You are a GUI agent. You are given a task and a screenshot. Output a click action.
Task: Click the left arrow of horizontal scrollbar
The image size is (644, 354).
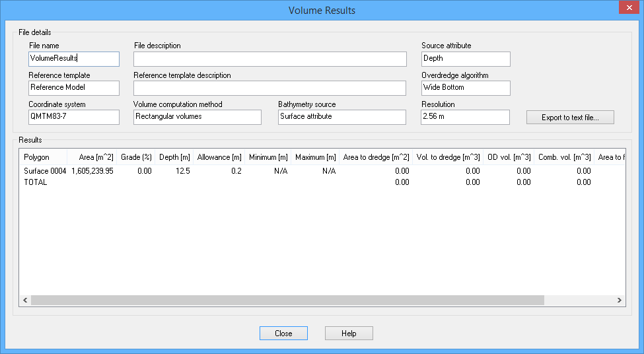25,300
